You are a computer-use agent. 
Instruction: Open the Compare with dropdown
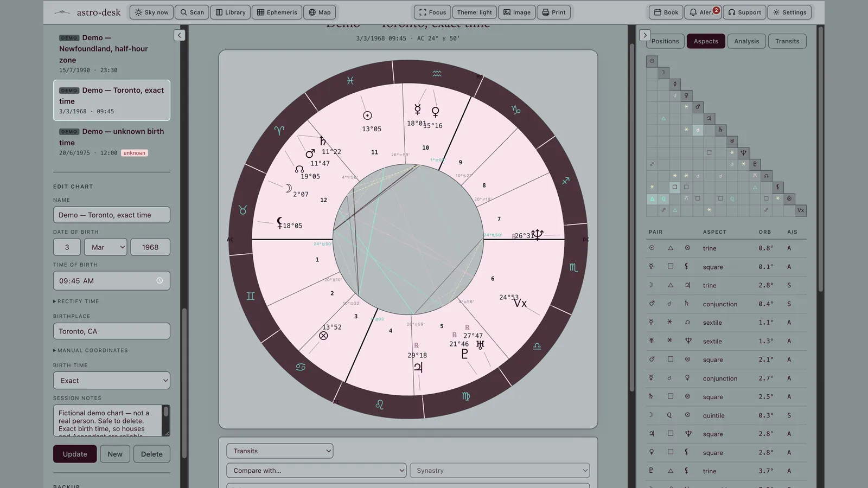coord(316,471)
